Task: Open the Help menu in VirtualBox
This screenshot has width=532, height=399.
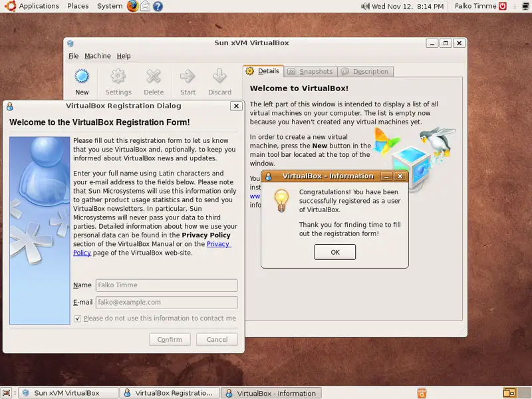Action: pyautogui.click(x=124, y=56)
